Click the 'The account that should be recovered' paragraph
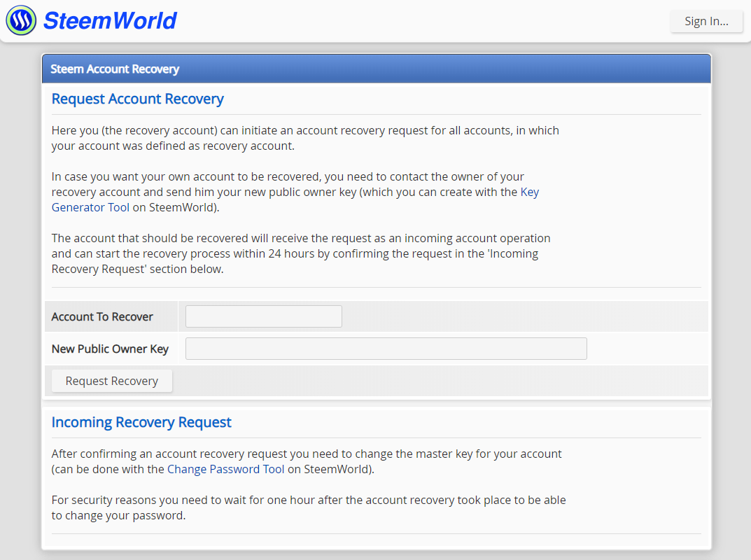 coord(301,253)
